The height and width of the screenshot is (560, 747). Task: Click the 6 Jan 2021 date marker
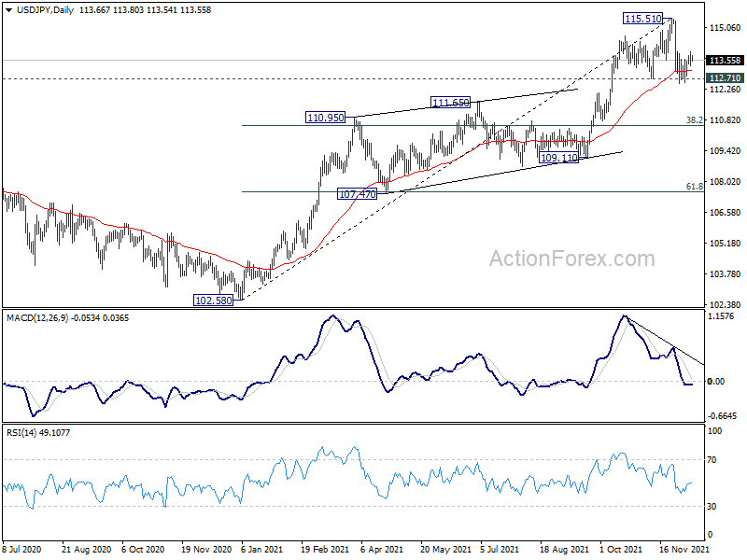pyautogui.click(x=262, y=550)
